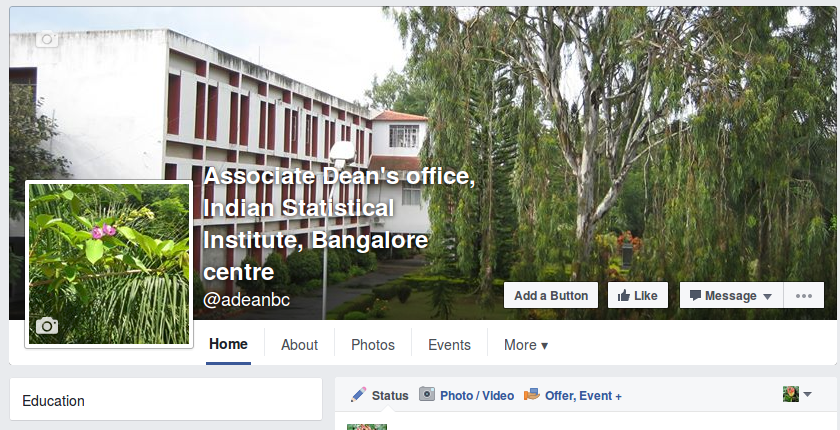The height and width of the screenshot is (430, 840).
Task: Open the Photos tab
Action: coord(373,345)
